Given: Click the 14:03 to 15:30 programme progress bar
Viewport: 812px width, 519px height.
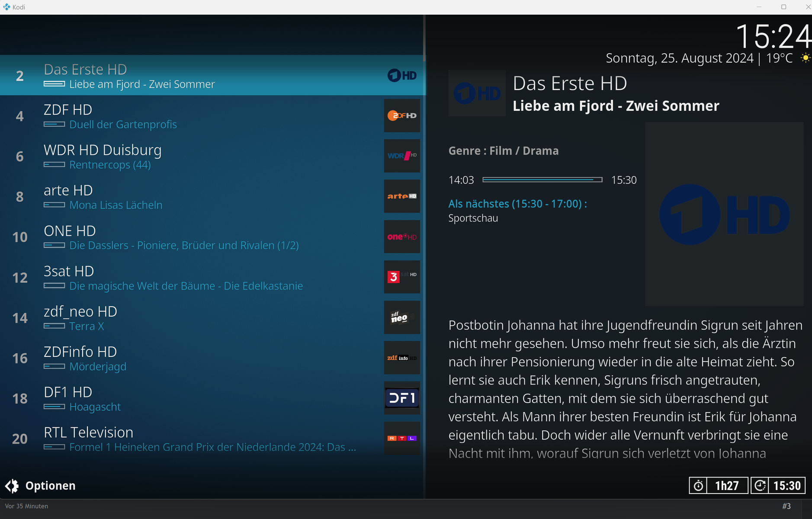Looking at the screenshot, I should tap(542, 179).
